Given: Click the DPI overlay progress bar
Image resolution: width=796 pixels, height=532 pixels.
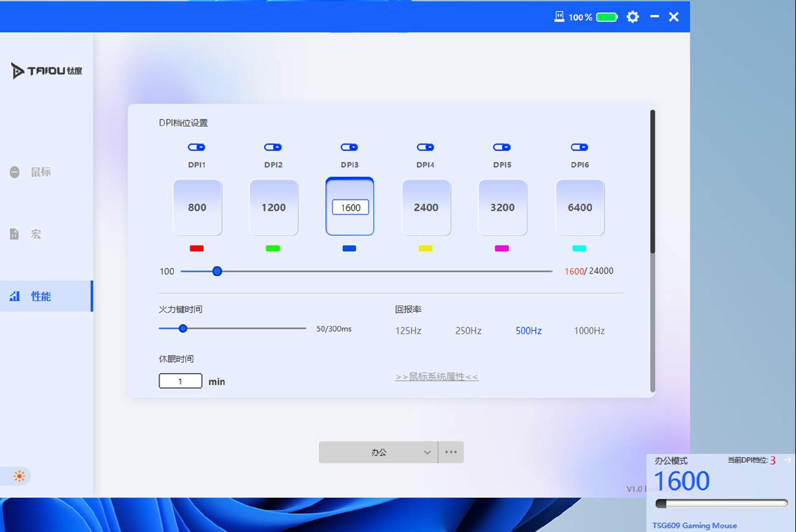Looking at the screenshot, I should tap(721, 503).
